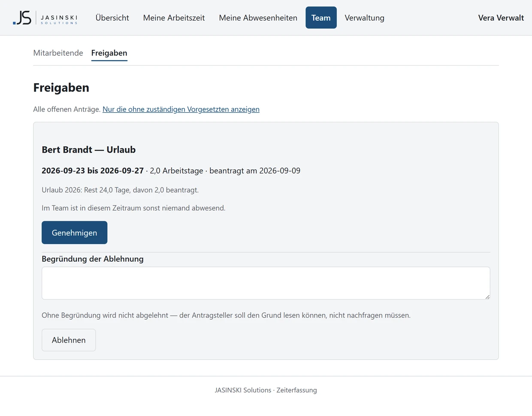532x416 pixels.
Task: Open the Verwaltung section
Action: click(364, 18)
